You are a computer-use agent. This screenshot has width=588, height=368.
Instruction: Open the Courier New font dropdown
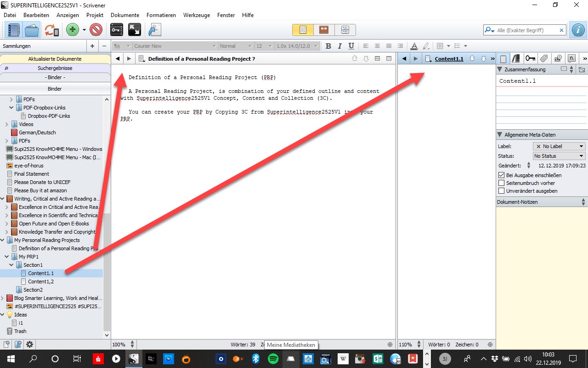coord(175,46)
